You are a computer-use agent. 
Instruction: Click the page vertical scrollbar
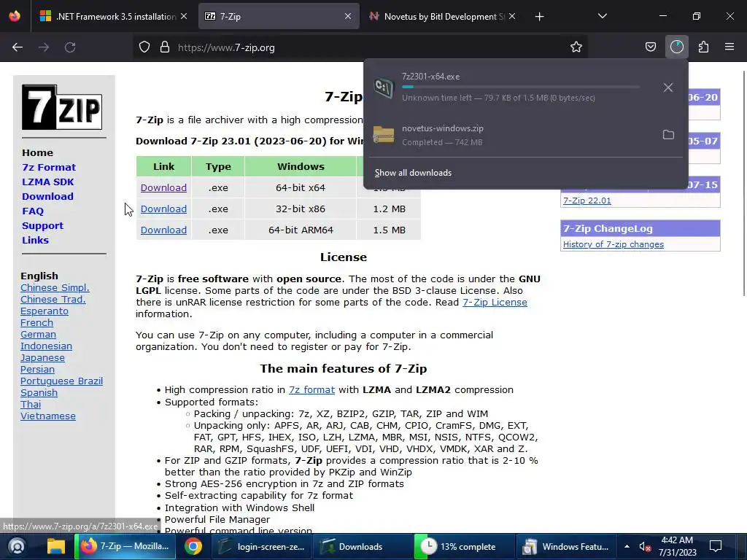[743, 183]
